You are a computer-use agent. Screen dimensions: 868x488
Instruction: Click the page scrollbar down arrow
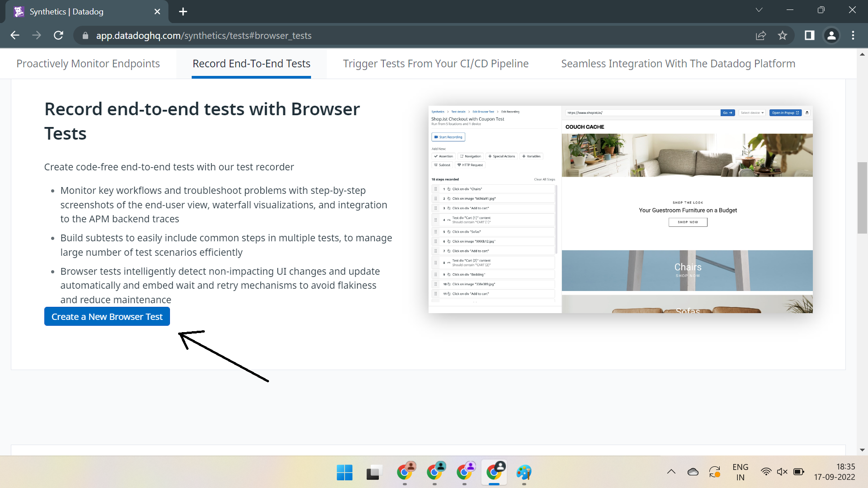pos(862,450)
